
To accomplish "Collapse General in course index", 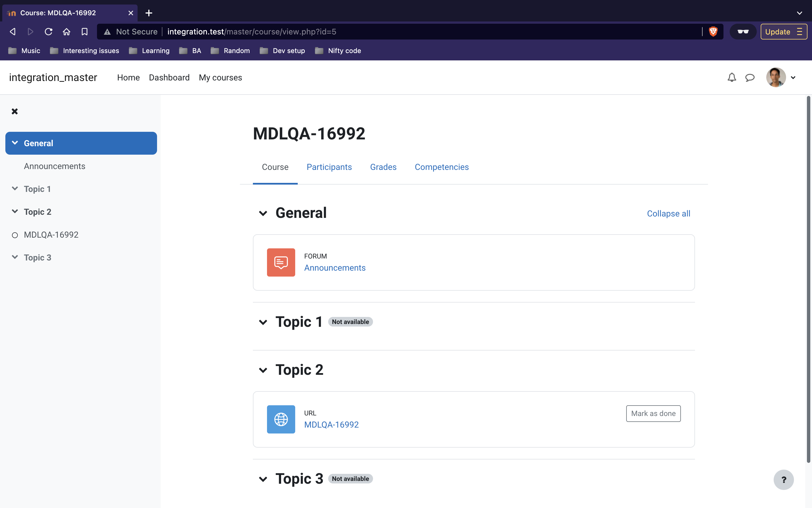I will [x=15, y=143].
